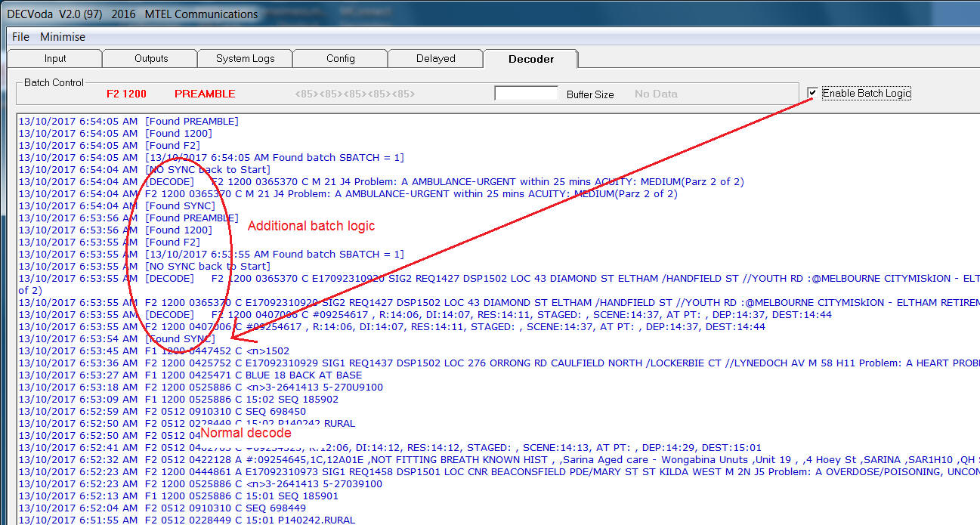Viewport: 980px width, 525px height.
Task: Disable the Enable Batch Logic checkbox
Action: tap(812, 93)
